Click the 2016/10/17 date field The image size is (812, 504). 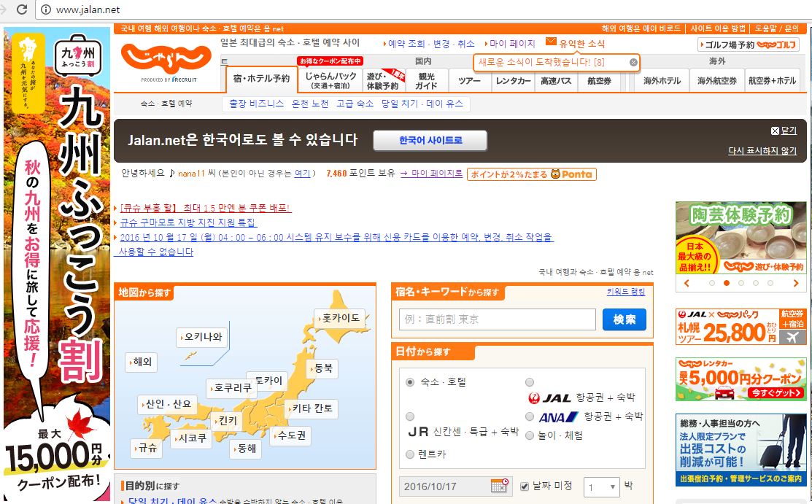click(456, 486)
